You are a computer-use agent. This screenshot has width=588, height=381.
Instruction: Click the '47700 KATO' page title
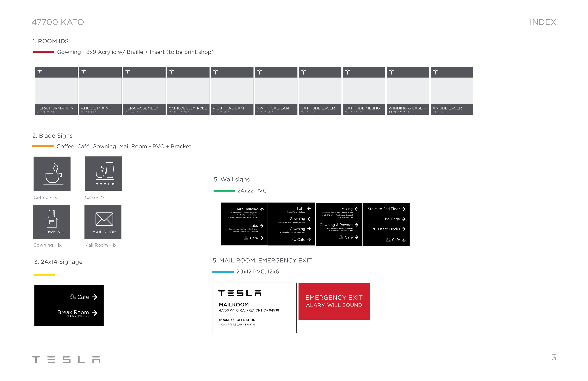coord(58,22)
